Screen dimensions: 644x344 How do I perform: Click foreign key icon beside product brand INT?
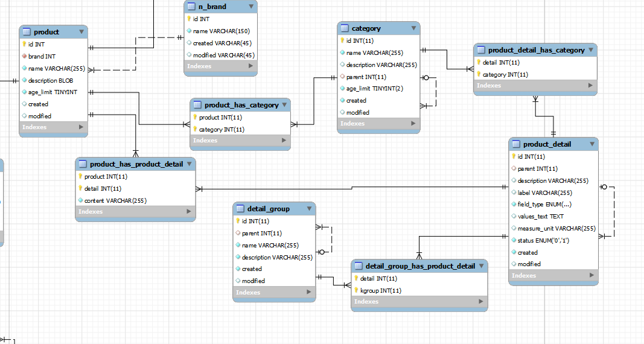pos(24,56)
